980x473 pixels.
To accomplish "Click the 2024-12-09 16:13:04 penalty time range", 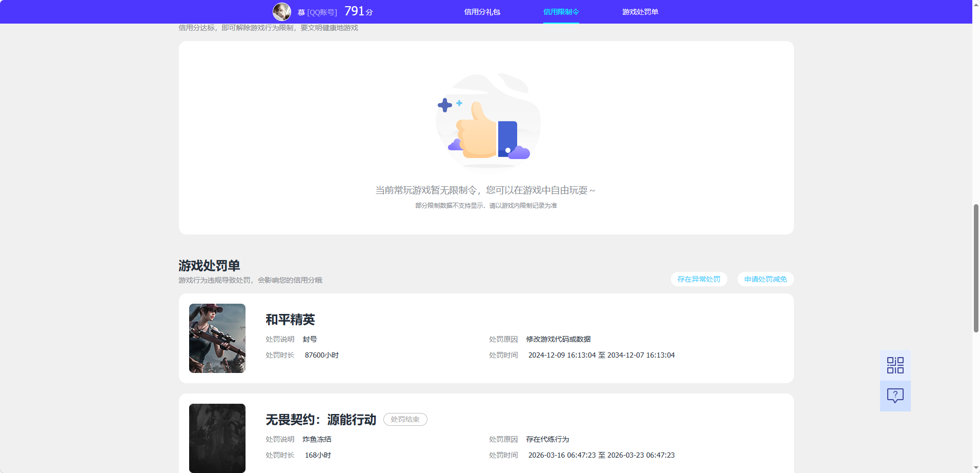I will (x=601, y=355).
